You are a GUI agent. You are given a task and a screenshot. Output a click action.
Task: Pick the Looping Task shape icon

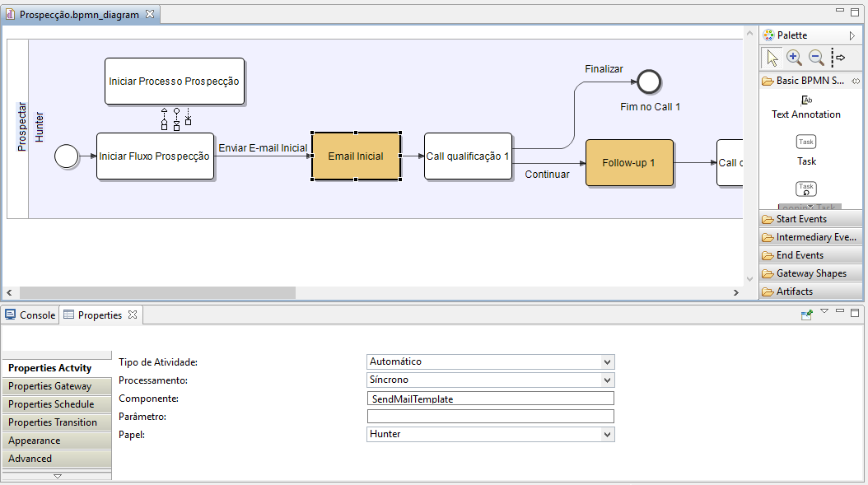(x=806, y=189)
